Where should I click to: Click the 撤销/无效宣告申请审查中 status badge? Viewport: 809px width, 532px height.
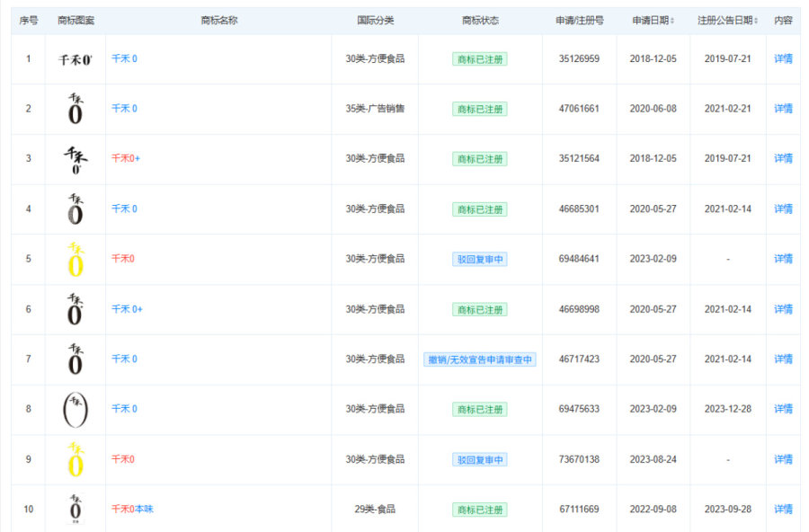(479, 359)
